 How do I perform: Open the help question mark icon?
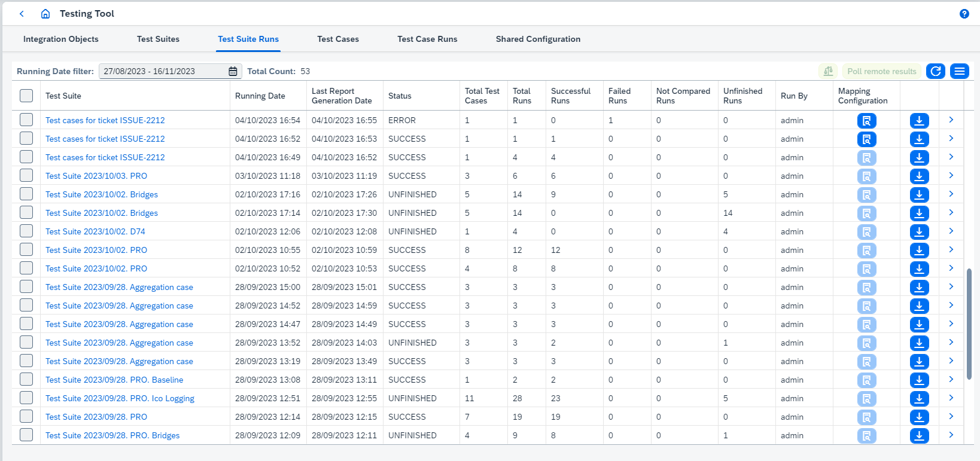click(964, 14)
